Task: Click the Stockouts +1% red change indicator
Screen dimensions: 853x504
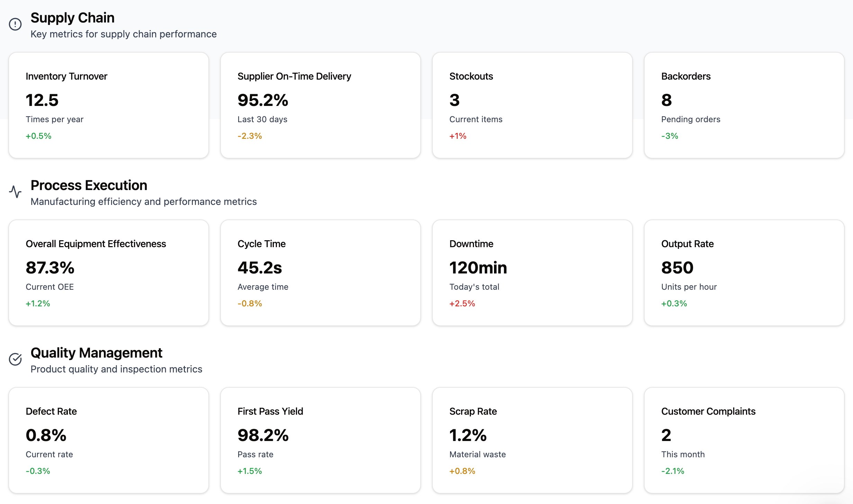Action: (458, 136)
